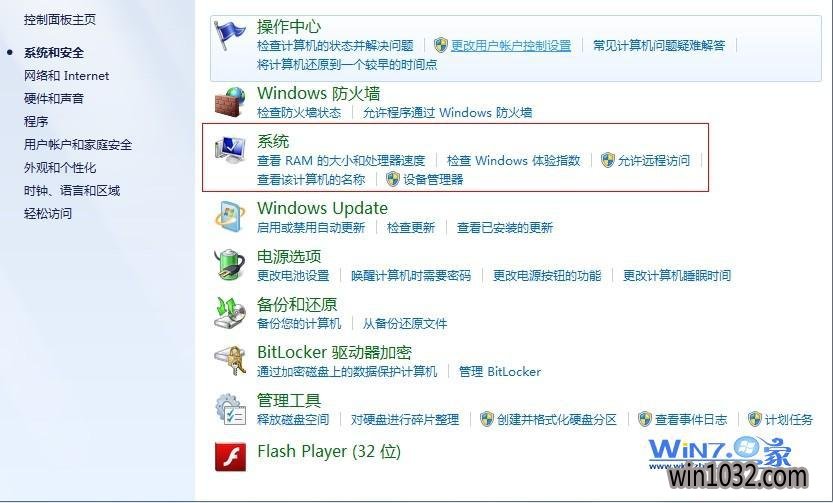Open 硬件和声音 category in sidebar
The width and height of the screenshot is (833, 503).
click(54, 99)
